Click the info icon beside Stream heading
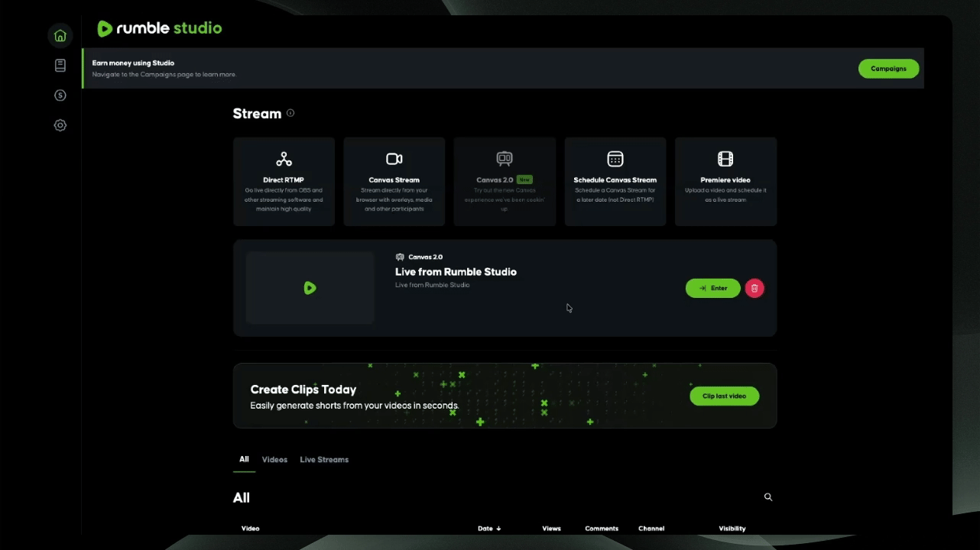Image resolution: width=980 pixels, height=550 pixels. tap(290, 113)
